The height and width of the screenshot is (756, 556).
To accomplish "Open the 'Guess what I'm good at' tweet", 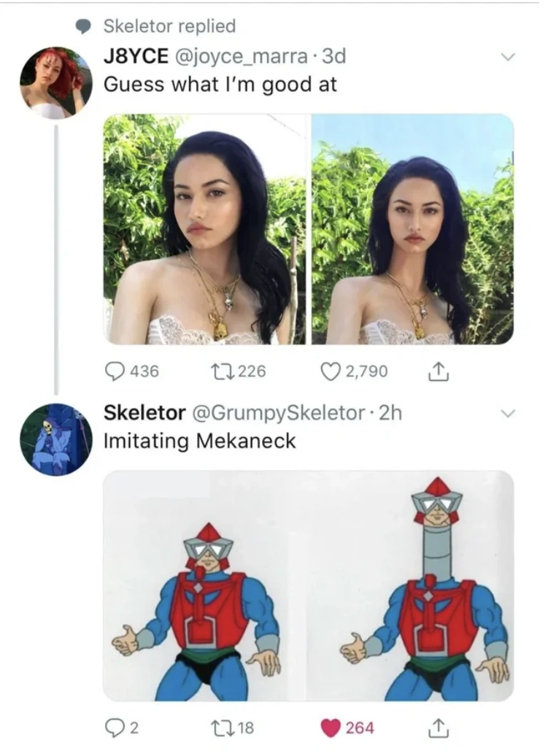I will coord(220,84).
